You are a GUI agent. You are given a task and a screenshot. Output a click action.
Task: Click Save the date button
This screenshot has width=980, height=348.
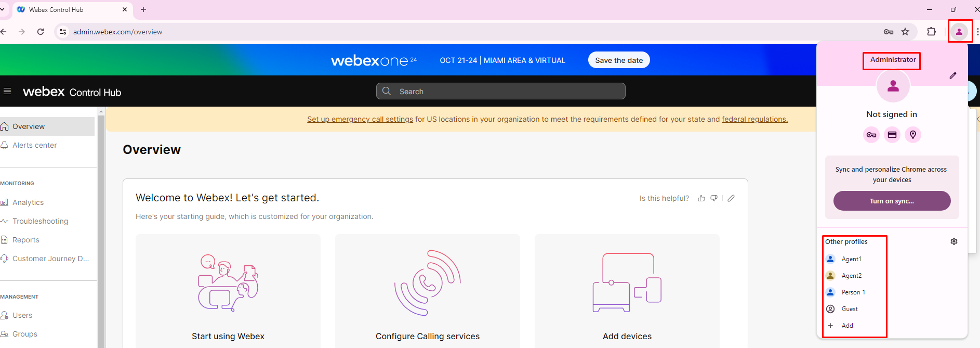pyautogui.click(x=619, y=60)
